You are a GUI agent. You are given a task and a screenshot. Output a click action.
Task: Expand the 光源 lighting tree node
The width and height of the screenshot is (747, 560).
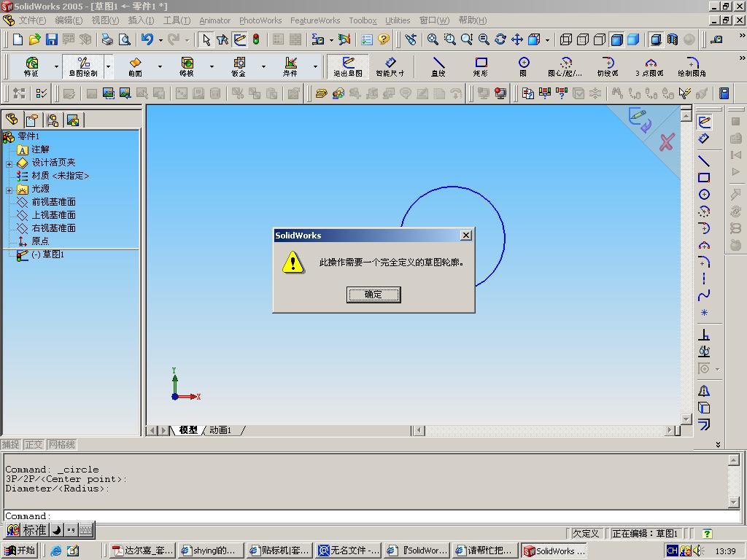(x=9, y=190)
